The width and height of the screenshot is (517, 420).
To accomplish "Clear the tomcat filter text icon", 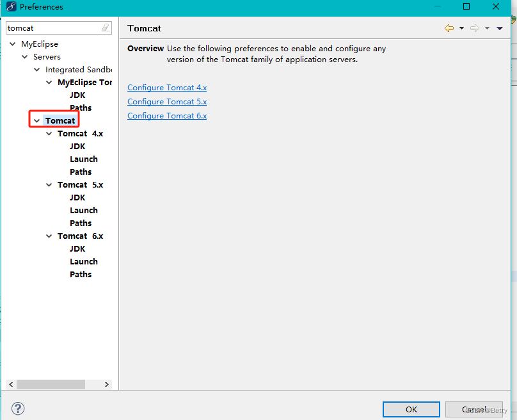I will (106, 28).
